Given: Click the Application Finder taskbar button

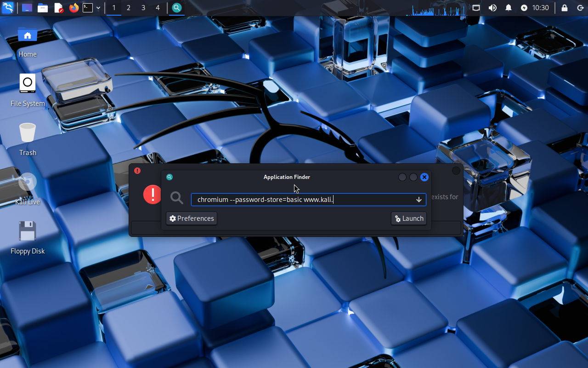Looking at the screenshot, I should coord(177,8).
